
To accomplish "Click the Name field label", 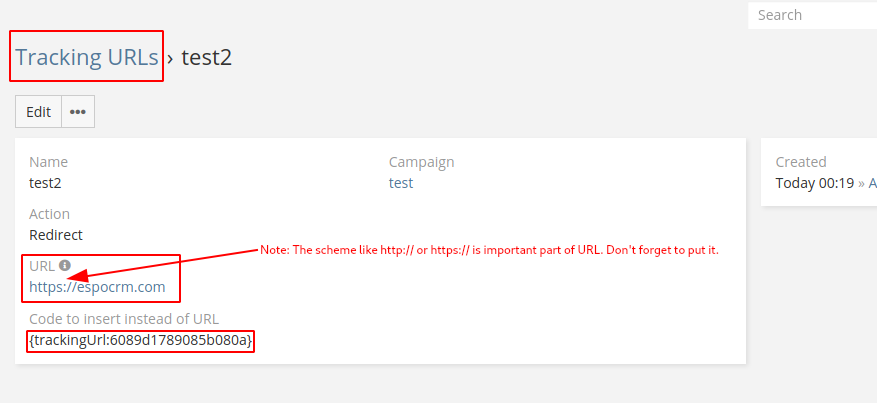I will pos(48,162).
